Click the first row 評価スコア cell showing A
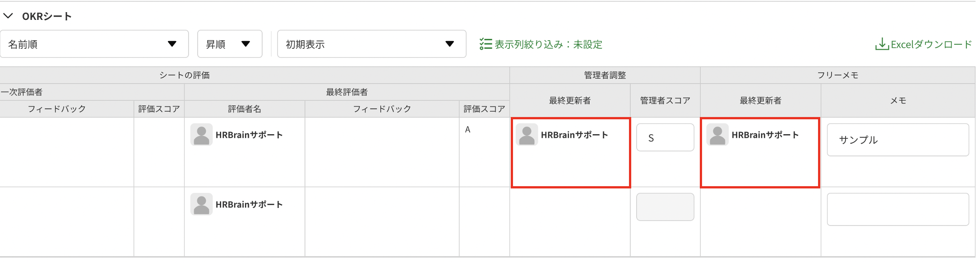The image size is (980, 263). tap(468, 130)
